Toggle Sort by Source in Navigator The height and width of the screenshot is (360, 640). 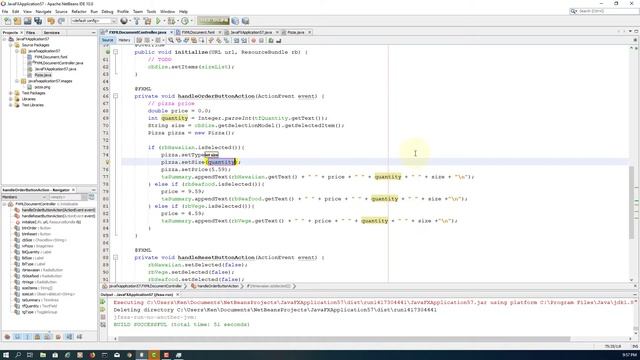[x=79, y=337]
